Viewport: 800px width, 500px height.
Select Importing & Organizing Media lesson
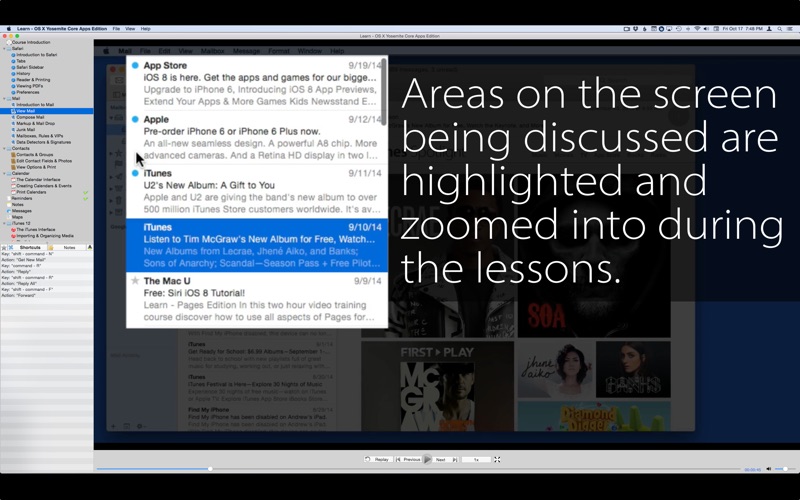45,236
